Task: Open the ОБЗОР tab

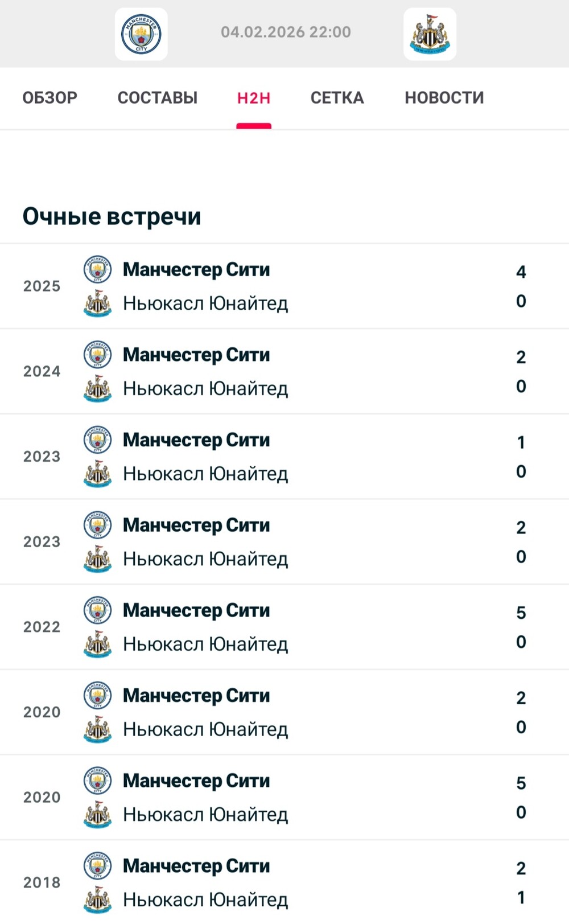Action: 50,98
